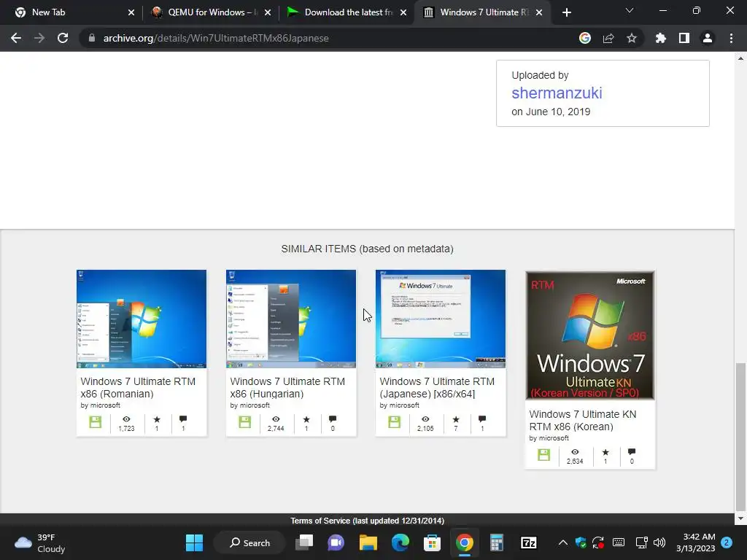Click the software floppy icon on Romanian card

(96, 422)
